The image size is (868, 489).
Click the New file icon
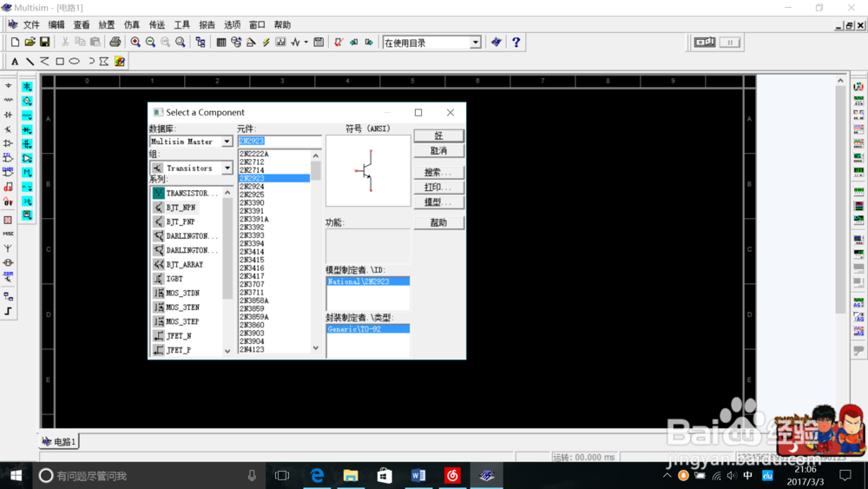pos(15,42)
